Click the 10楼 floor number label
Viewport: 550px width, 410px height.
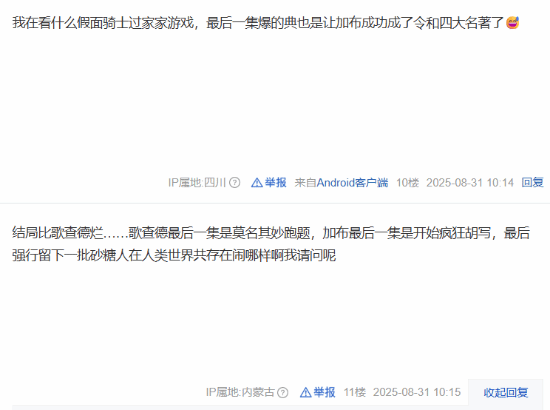point(407,183)
